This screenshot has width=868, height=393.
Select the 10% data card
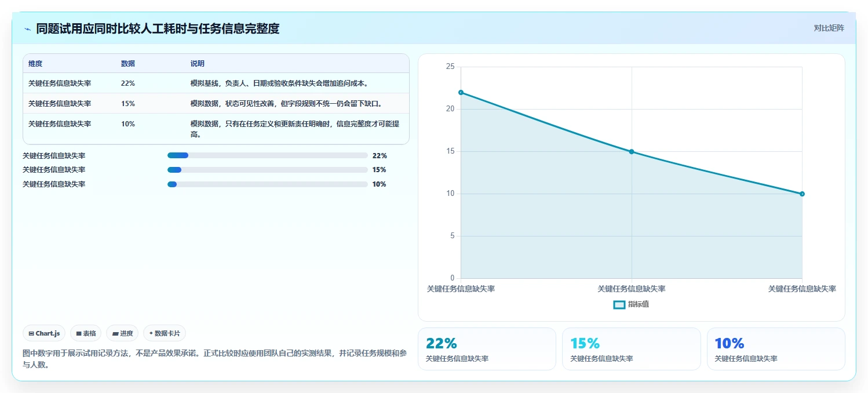[776, 349]
